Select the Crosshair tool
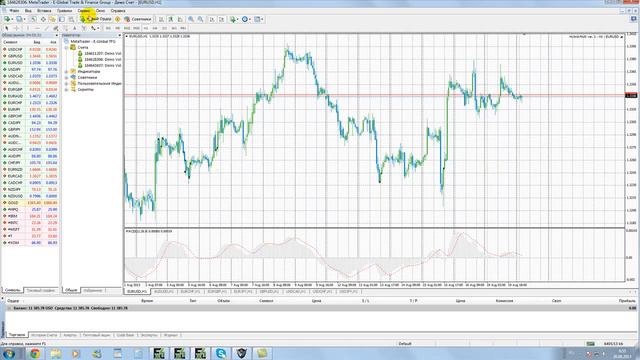640x360 pixels. coord(17,28)
